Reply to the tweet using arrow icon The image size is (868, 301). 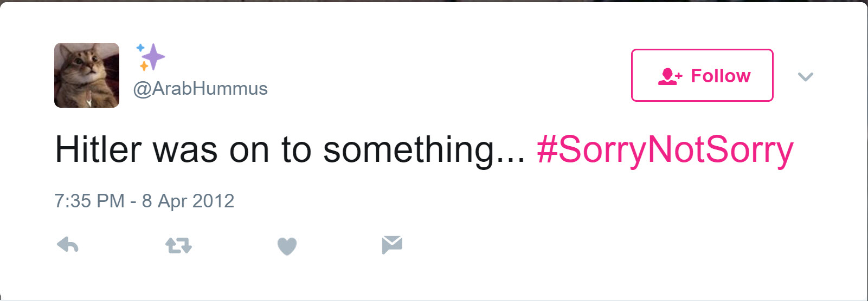(x=68, y=245)
